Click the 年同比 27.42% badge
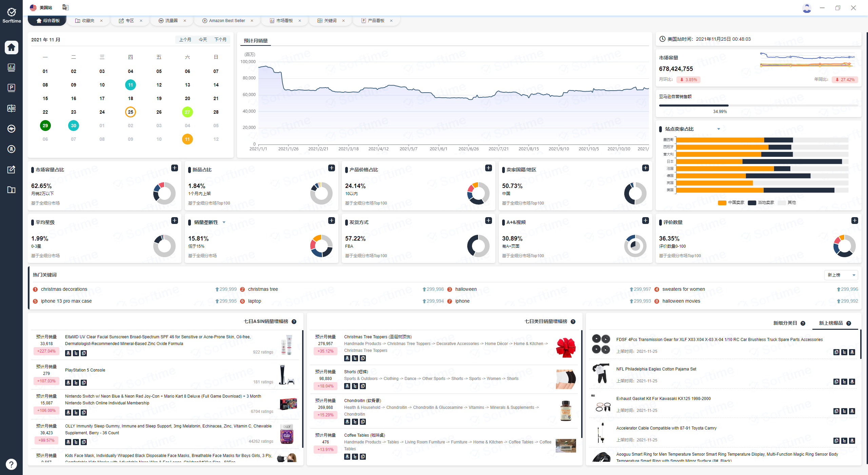The width and height of the screenshot is (868, 475). click(845, 80)
